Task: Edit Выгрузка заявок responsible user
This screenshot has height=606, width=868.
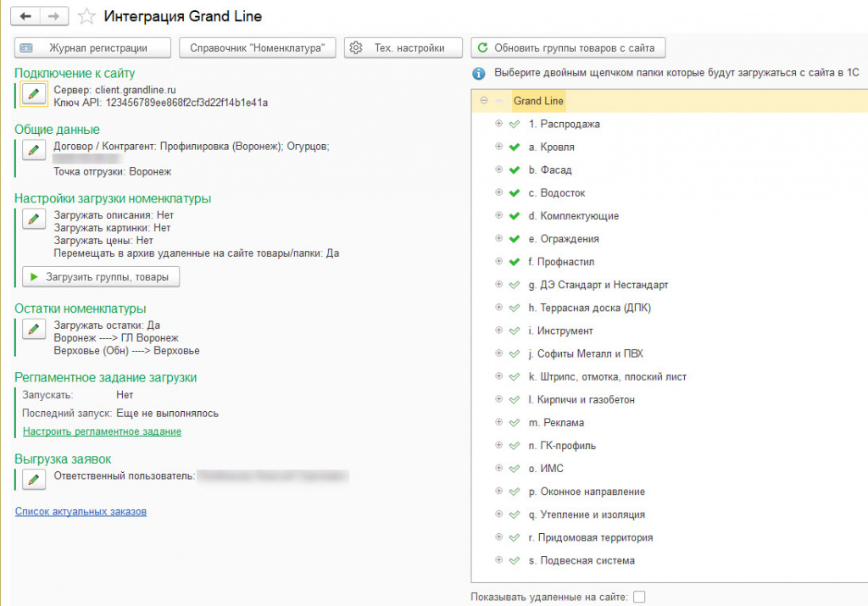Action: click(34, 479)
